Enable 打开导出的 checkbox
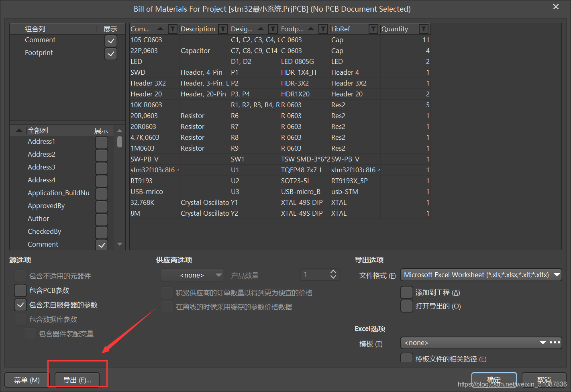This screenshot has width=571, height=392. [x=407, y=306]
